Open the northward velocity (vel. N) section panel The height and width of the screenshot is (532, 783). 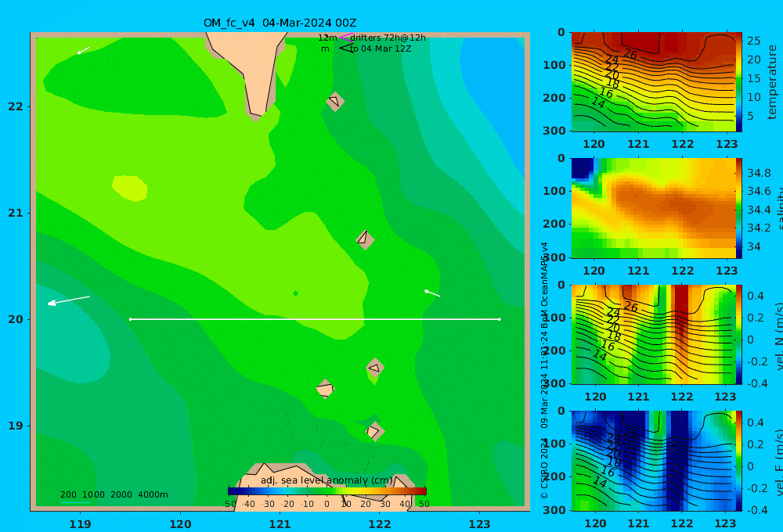click(x=653, y=334)
